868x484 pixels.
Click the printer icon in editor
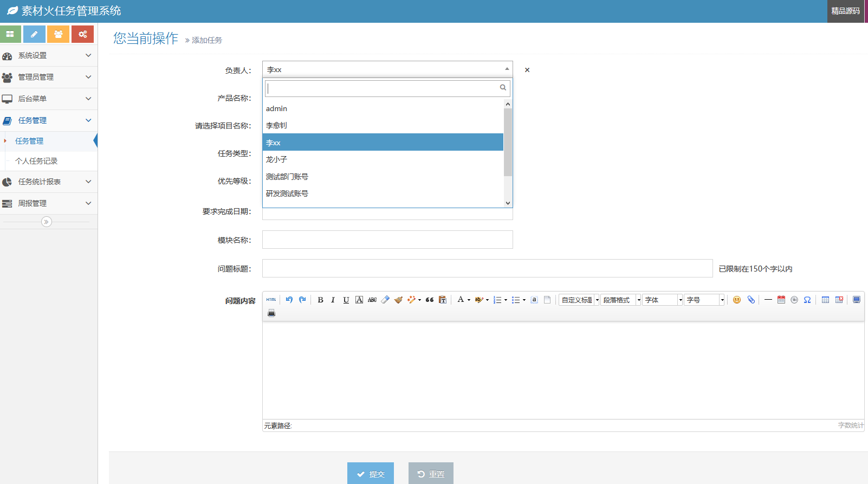(271, 313)
